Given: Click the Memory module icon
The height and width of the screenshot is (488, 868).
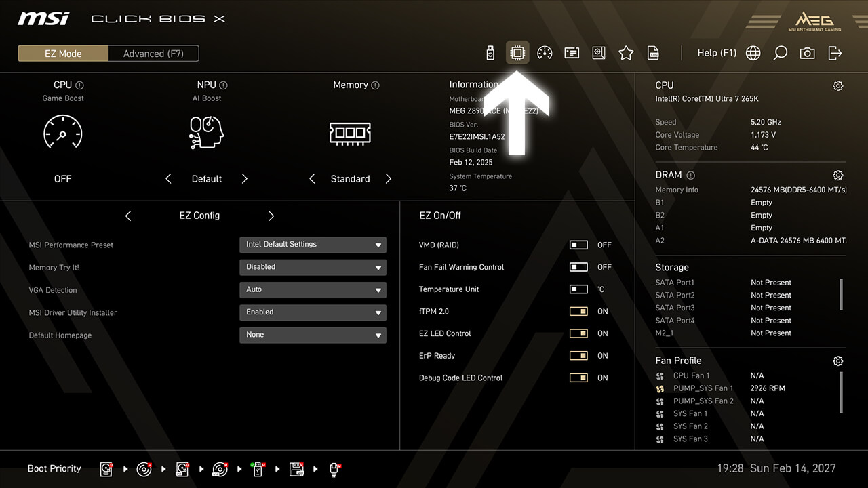Looking at the screenshot, I should (350, 133).
